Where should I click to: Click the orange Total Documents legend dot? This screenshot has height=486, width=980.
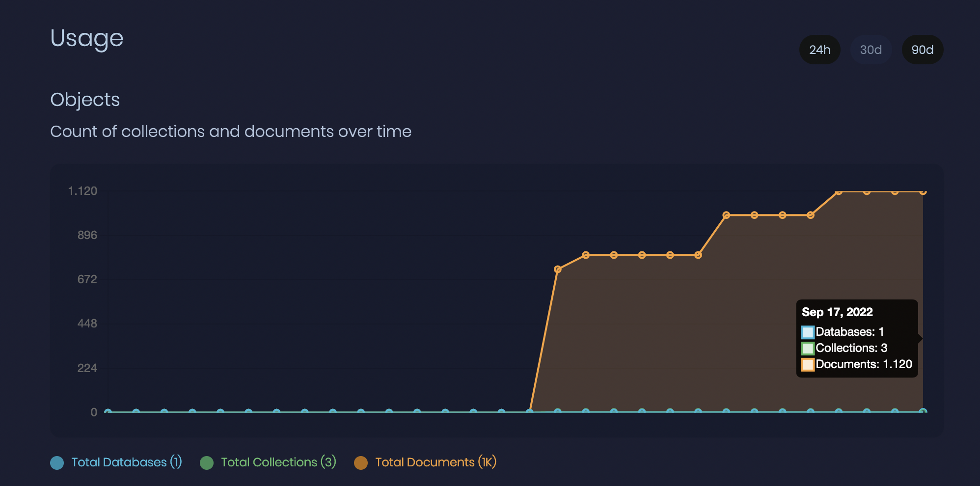[361, 462]
